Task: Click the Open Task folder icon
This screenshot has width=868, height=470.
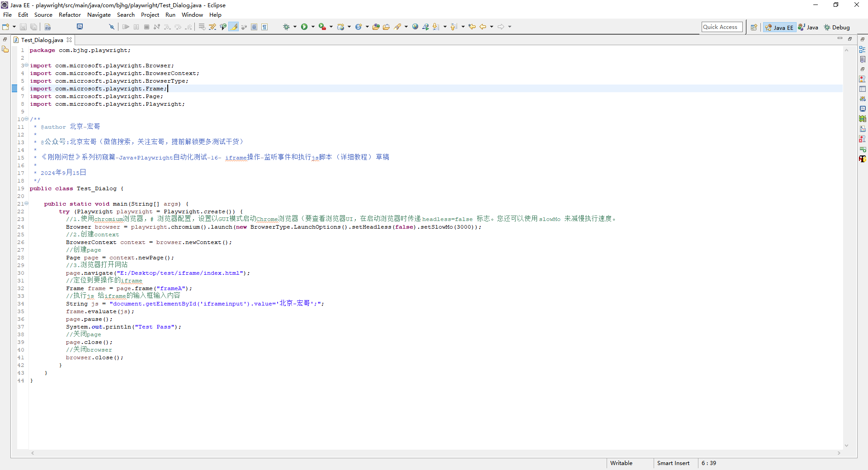Action: 386,27
